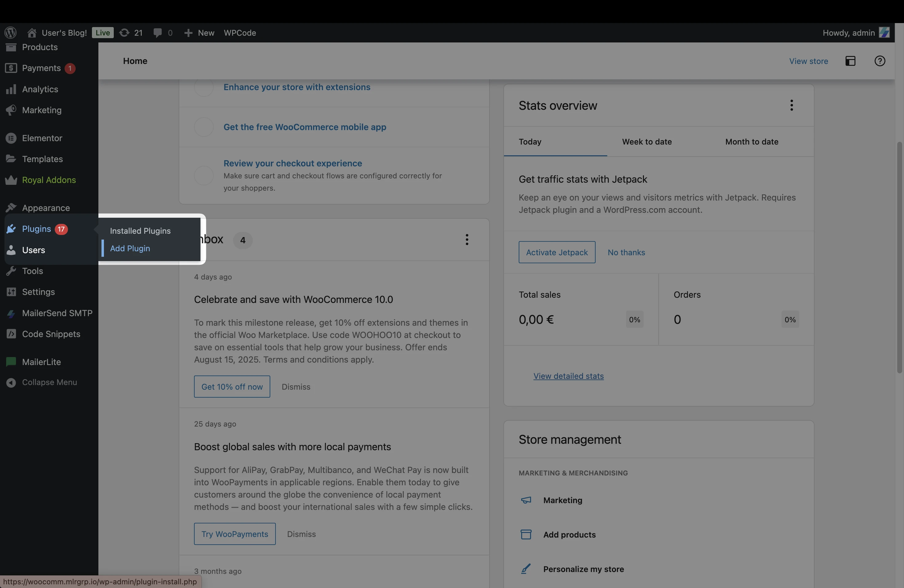The image size is (904, 588).
Task: Open Stats overview three-dot options menu
Action: (x=791, y=105)
